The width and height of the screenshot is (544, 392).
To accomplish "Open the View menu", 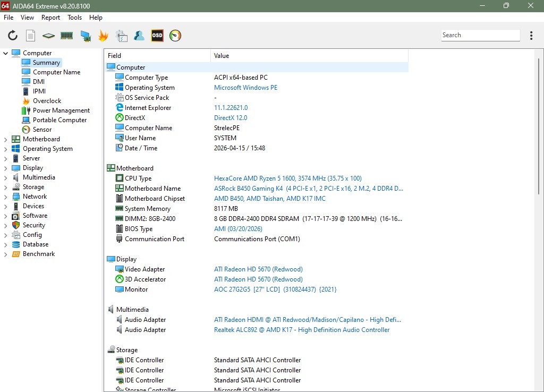I will click(x=27, y=18).
